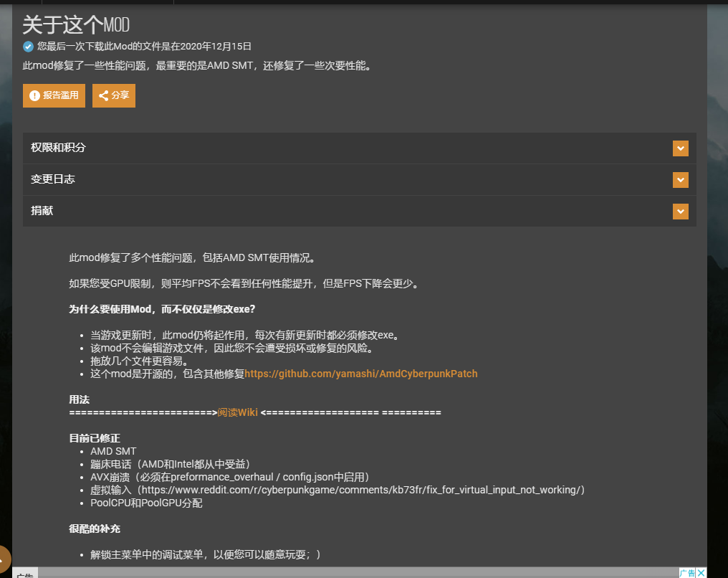Click the exclamation icon in 报告滥用 button
Screen dimensions: 728x578
34,95
